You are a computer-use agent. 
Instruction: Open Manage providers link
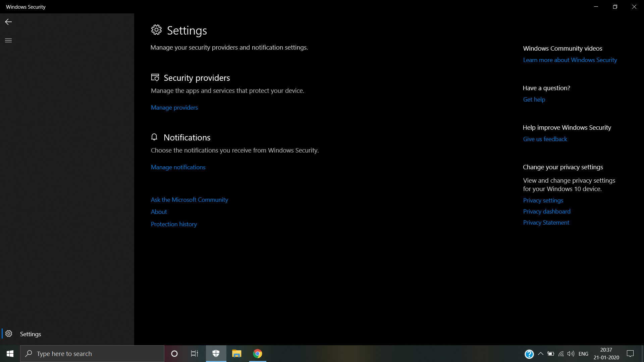[x=174, y=108]
